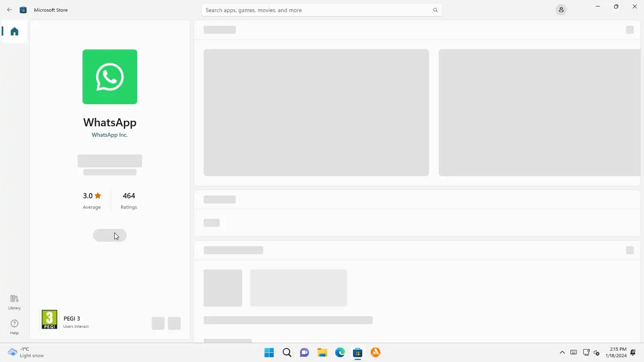Show hidden system tray icons
The height and width of the screenshot is (362, 644).
tap(562, 353)
